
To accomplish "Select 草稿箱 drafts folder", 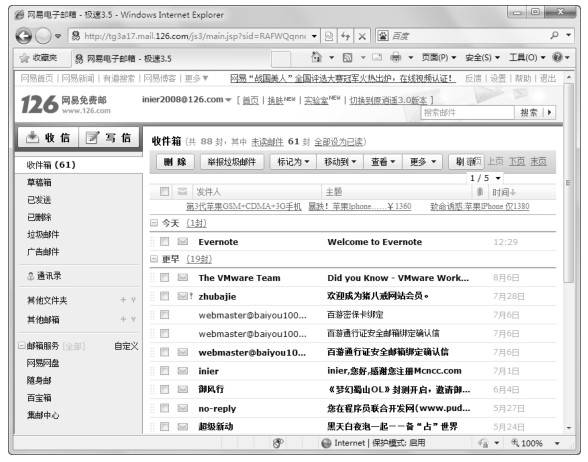I will coord(39,183).
